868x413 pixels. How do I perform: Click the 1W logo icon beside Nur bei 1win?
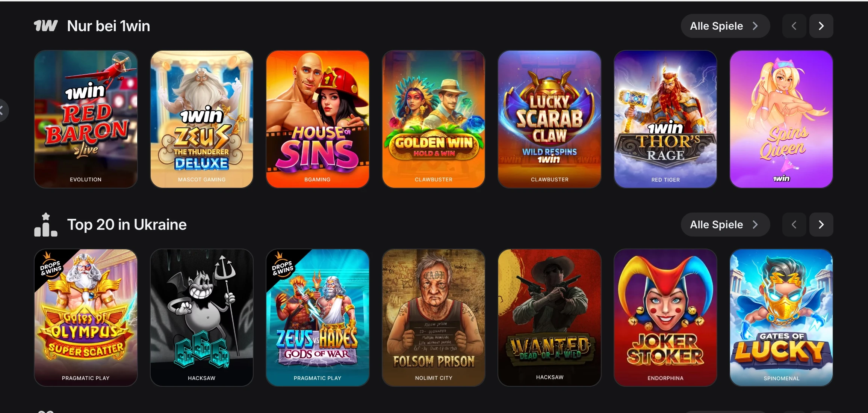click(x=45, y=26)
